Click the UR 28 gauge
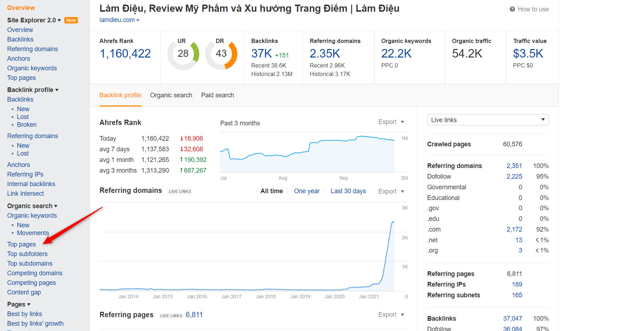The image size is (644, 331). point(183,54)
